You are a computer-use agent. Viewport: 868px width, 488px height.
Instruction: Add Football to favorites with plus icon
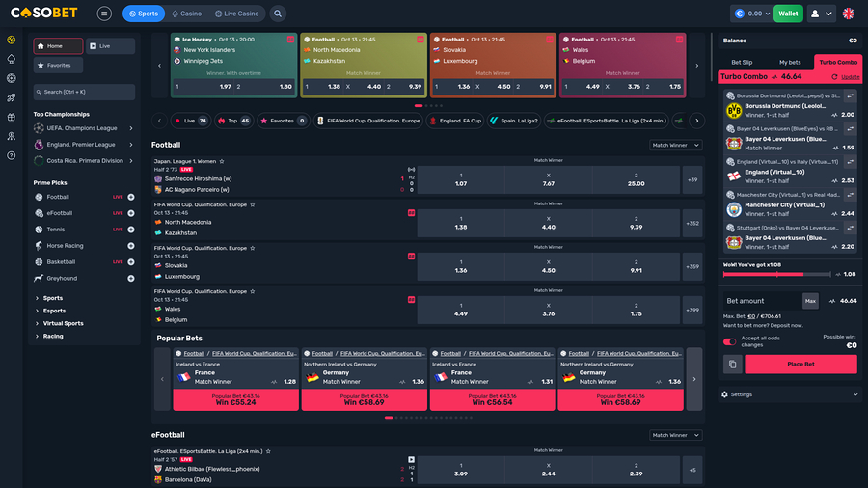click(131, 197)
